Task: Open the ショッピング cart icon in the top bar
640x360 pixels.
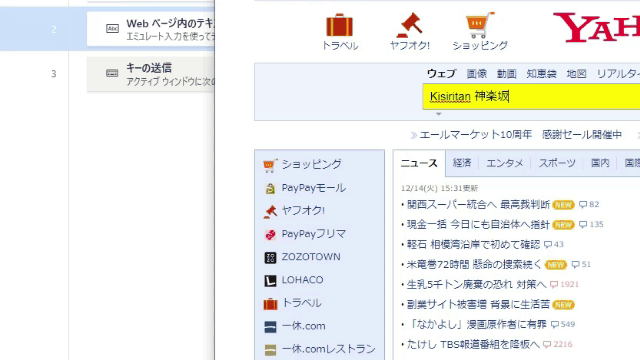Action: (480, 25)
